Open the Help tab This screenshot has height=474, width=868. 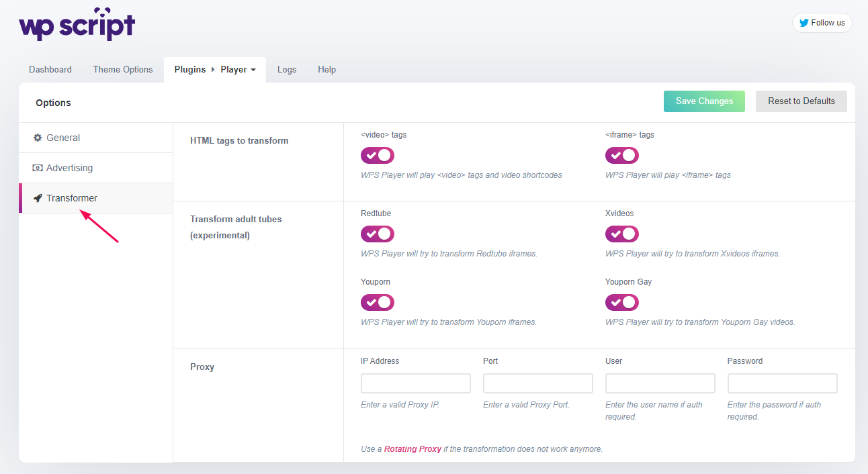[x=327, y=70]
